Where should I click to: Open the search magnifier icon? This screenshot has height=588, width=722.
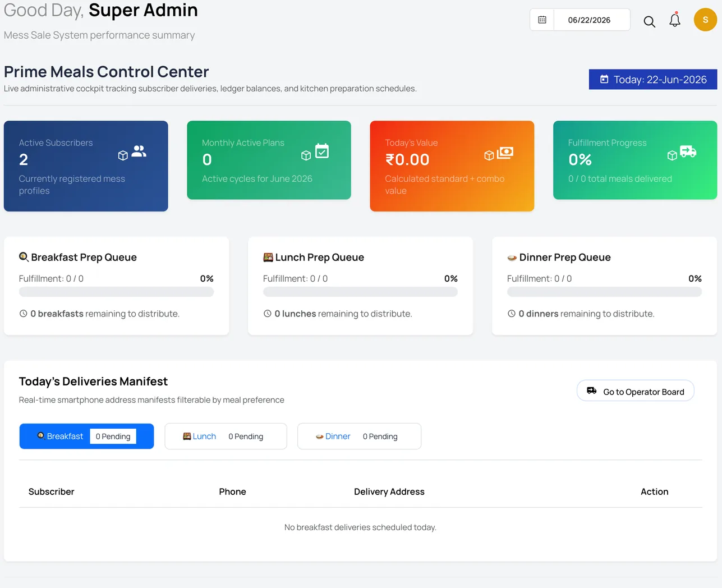coord(649,21)
